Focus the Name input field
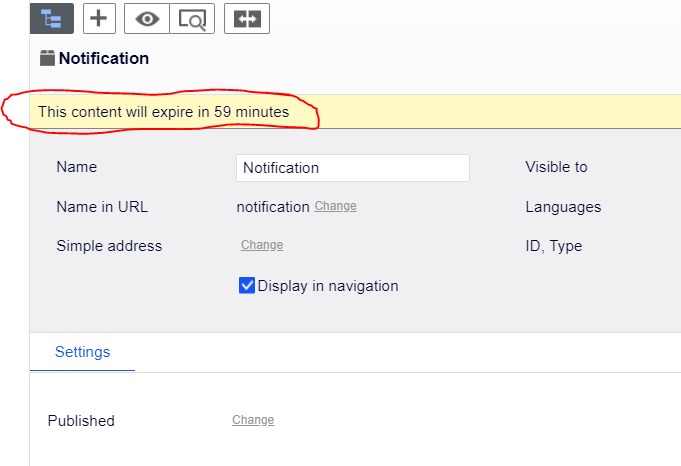Image resolution: width=681 pixels, height=466 pixels. (x=352, y=168)
